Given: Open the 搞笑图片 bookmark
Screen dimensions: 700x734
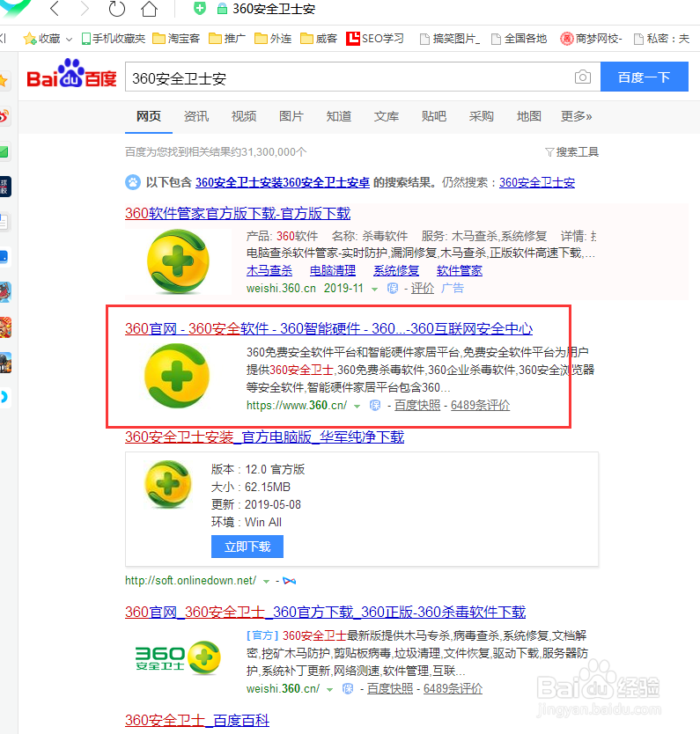Looking at the screenshot, I should [450, 39].
